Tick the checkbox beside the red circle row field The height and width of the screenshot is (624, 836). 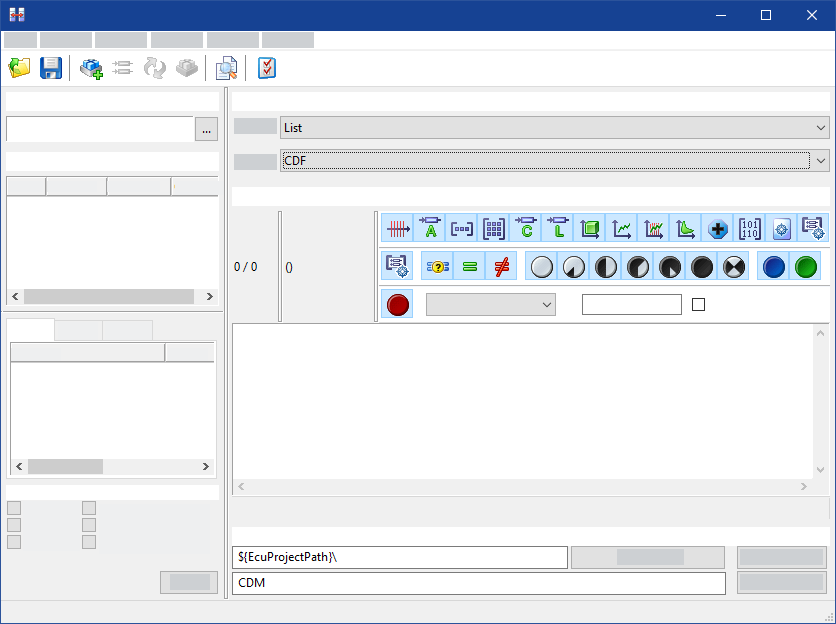pos(698,305)
